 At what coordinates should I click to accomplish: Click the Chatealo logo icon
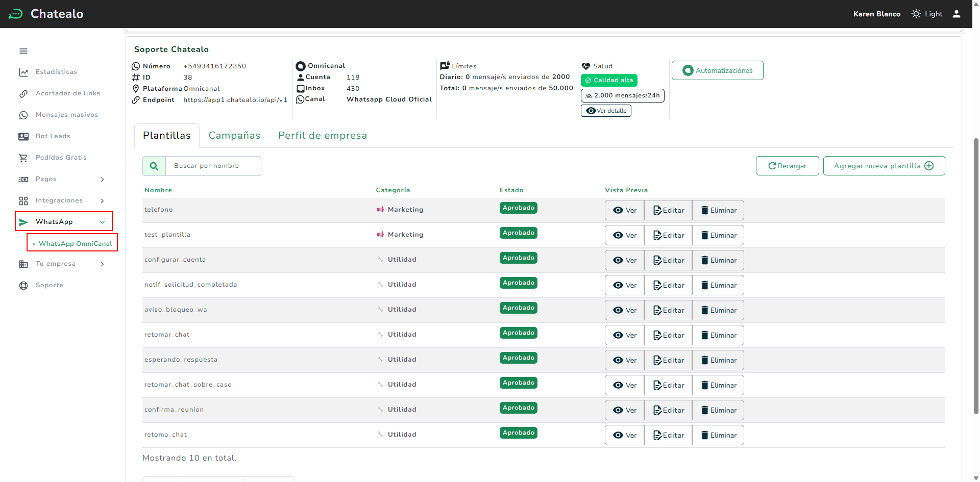click(16, 14)
